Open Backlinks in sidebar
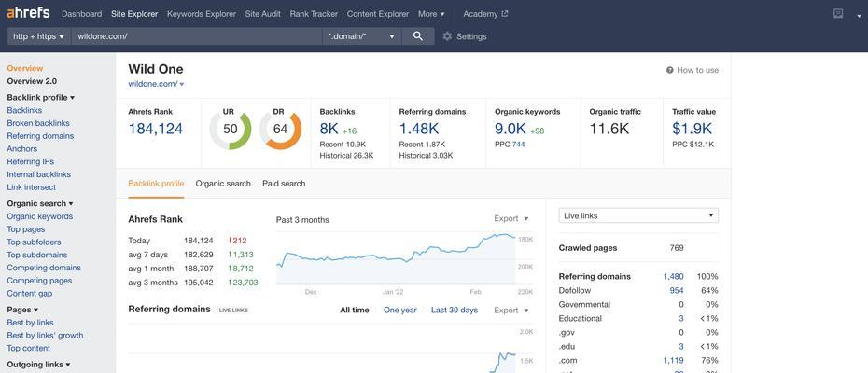Viewport: 868px width, 373px height. point(24,111)
